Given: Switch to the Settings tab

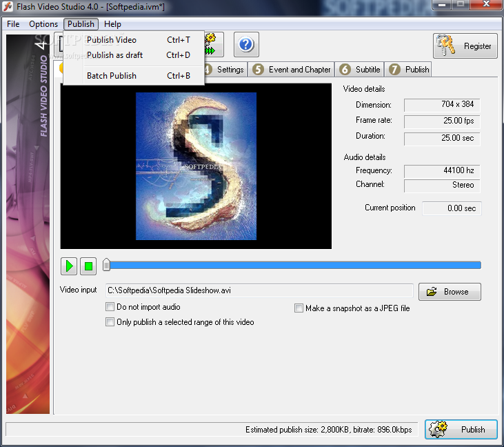Looking at the screenshot, I should (225, 70).
